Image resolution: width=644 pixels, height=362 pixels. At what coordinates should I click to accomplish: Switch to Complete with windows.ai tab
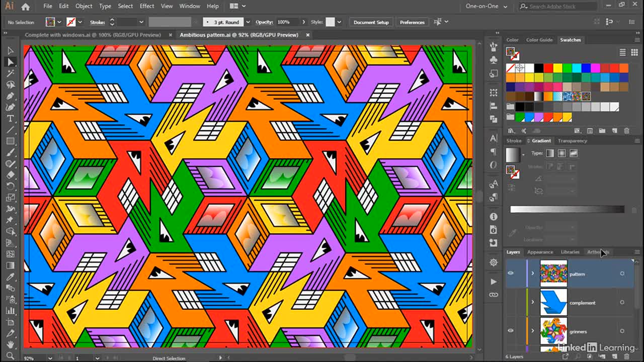point(93,35)
